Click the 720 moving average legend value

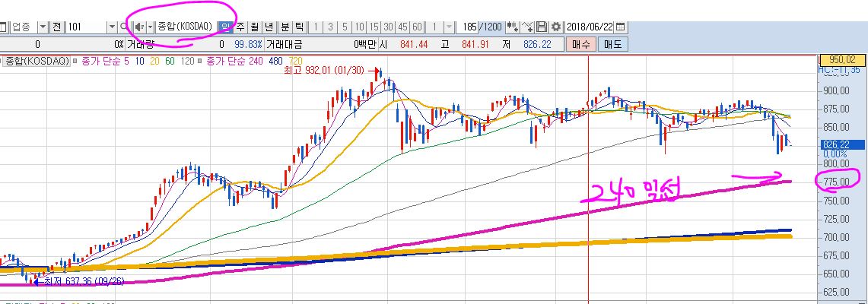(x=296, y=61)
